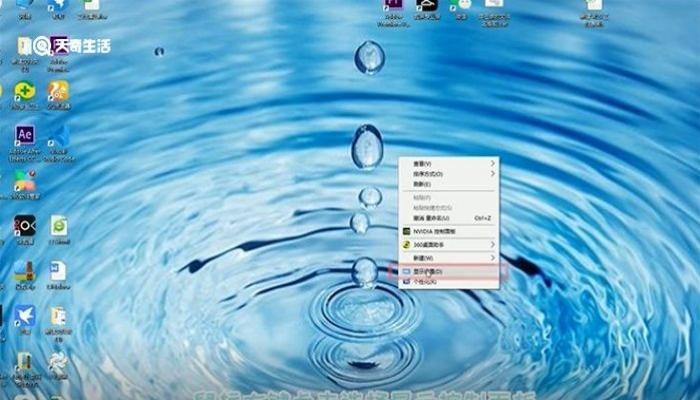Select the pinwheel-shaped desktop icon near bottom
The image size is (700, 400).
pos(58,362)
